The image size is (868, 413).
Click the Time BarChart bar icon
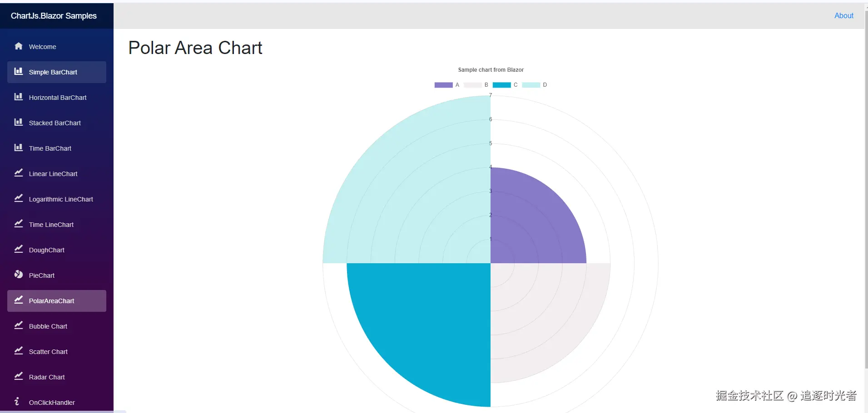point(19,148)
